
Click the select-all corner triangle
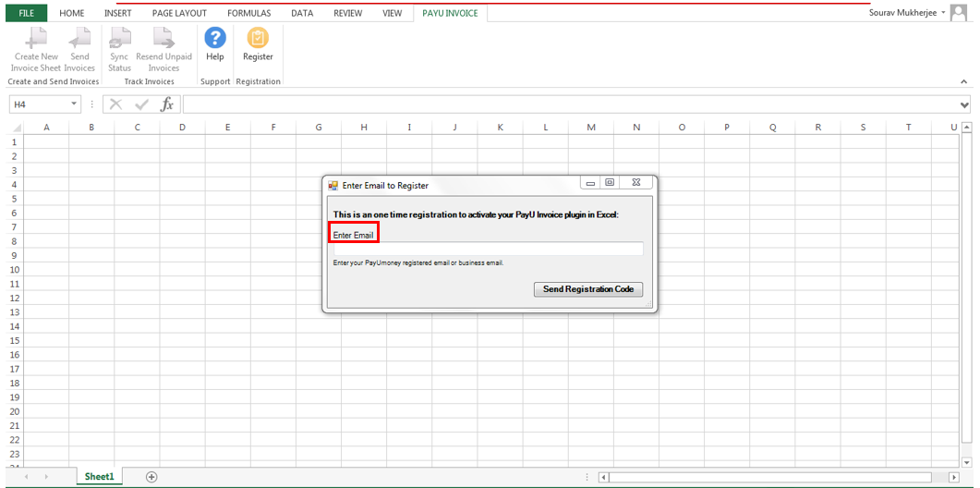(17, 128)
